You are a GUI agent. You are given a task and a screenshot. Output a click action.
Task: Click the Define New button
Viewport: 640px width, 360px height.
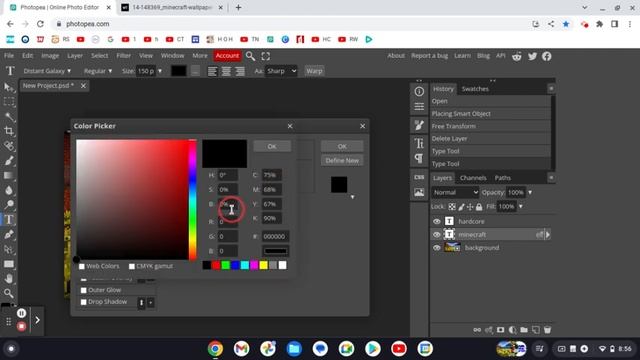pyautogui.click(x=342, y=160)
